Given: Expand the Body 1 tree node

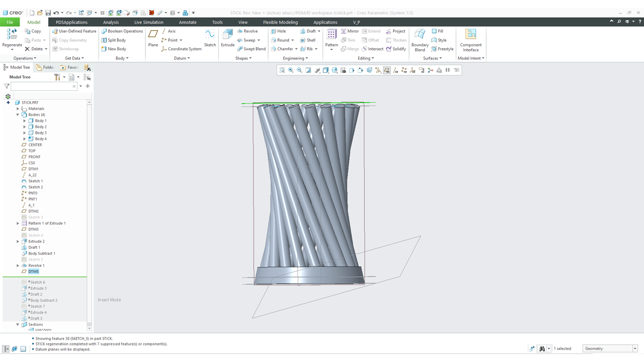Looking at the screenshot, I should (x=25, y=121).
